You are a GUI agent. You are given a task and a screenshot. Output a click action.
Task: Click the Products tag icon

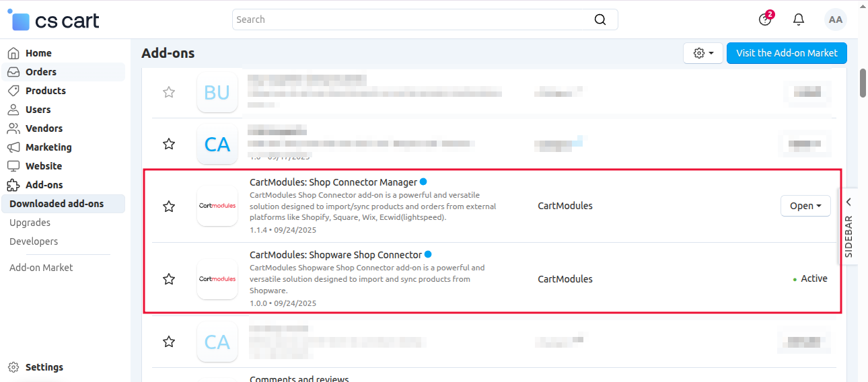13,91
